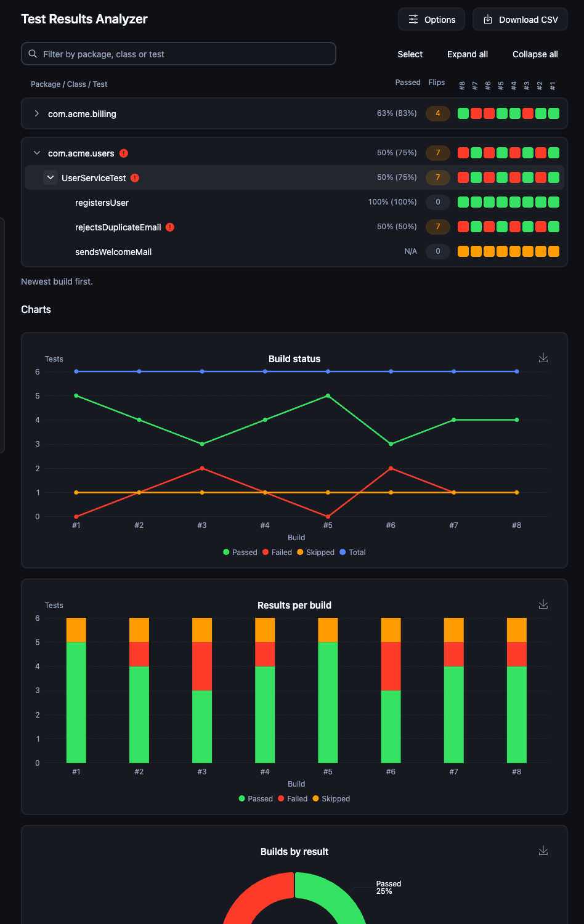
Task: Download the Results per build chart
Action: coord(543,604)
